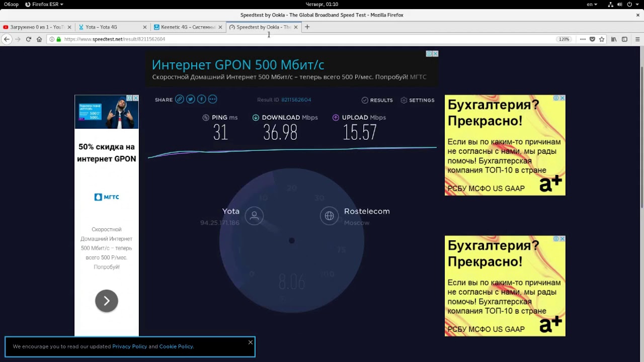The height and width of the screenshot is (362, 644).
Task: Click the network status tray icon
Action: coord(611,4)
